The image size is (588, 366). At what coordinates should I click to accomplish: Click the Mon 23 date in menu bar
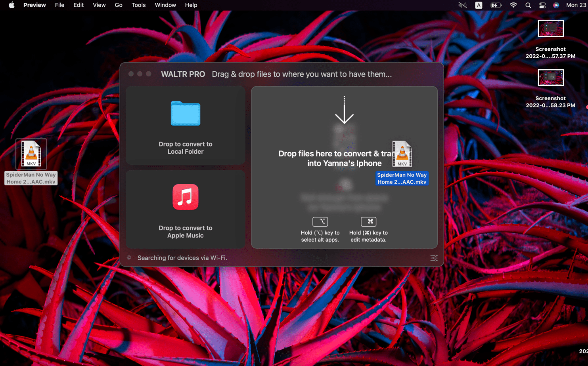(577, 5)
